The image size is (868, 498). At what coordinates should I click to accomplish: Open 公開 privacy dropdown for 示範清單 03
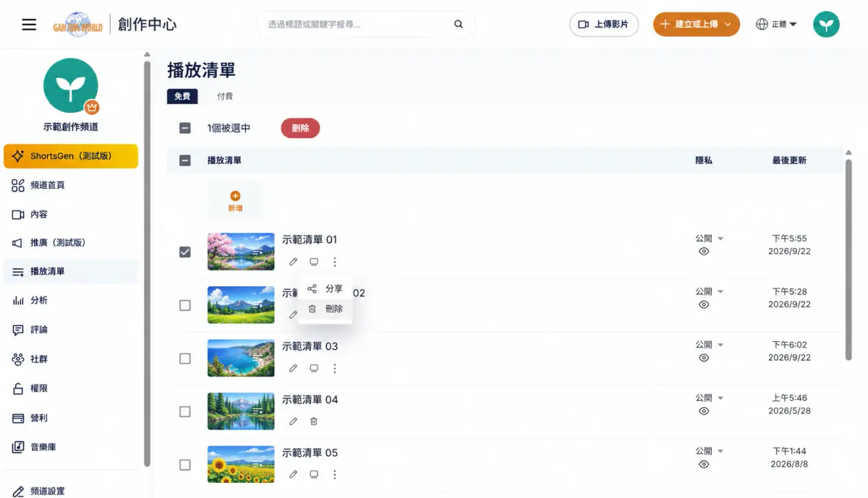[710, 345]
